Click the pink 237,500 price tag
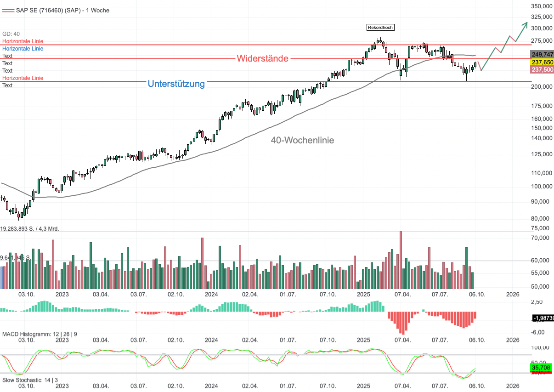This screenshot has width=554, height=392. coord(542,69)
